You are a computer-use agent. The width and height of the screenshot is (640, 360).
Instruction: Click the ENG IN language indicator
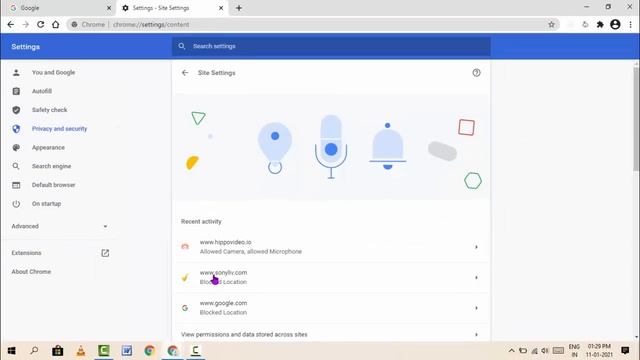click(x=574, y=351)
